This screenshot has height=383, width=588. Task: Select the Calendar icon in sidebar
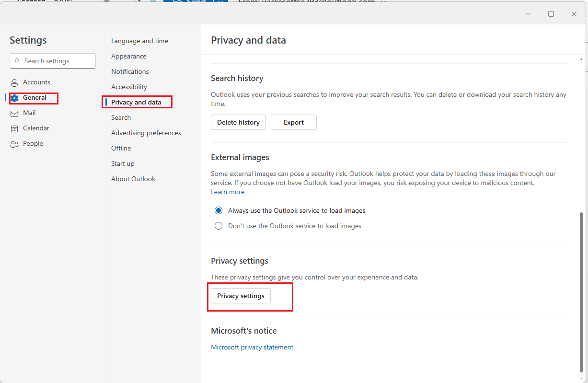pyautogui.click(x=14, y=128)
